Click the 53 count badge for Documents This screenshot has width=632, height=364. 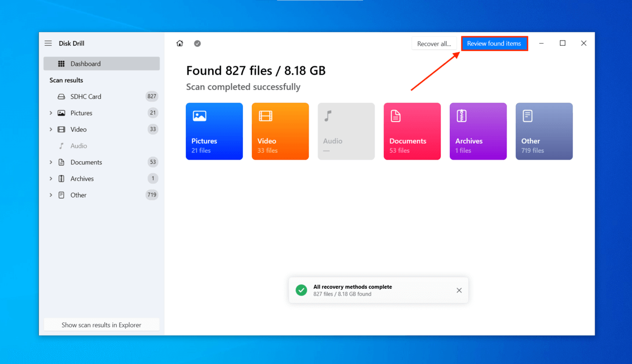(153, 162)
